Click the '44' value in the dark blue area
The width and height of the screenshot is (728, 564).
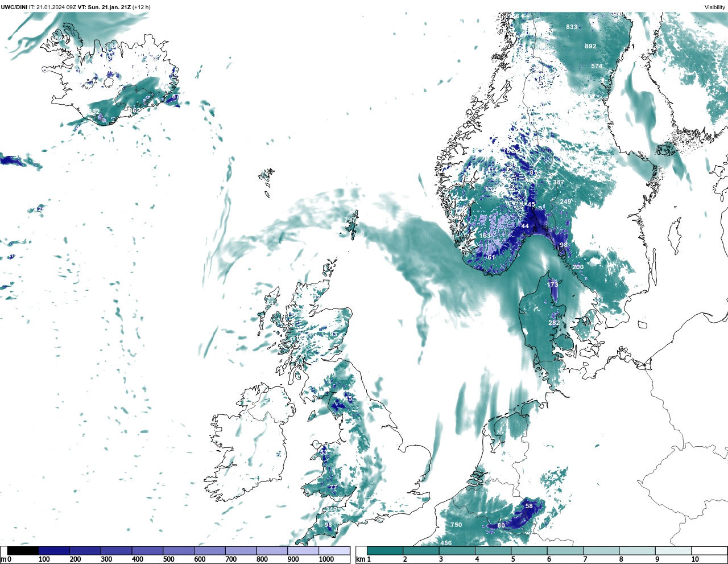(525, 226)
